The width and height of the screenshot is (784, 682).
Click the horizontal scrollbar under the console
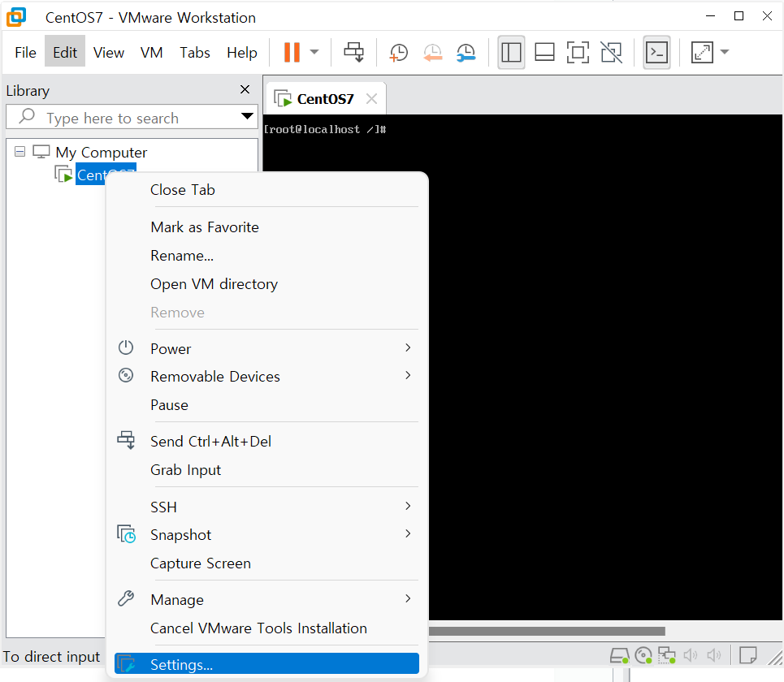tap(547, 631)
